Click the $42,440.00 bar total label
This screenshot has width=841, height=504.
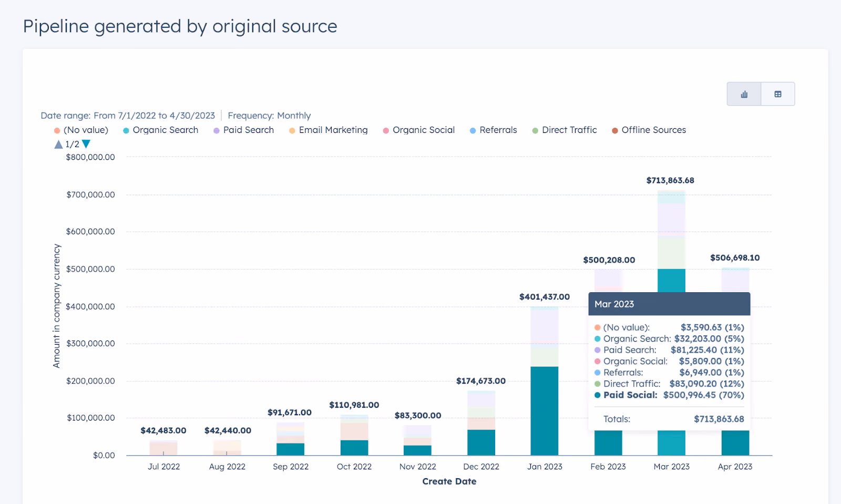[x=228, y=431]
